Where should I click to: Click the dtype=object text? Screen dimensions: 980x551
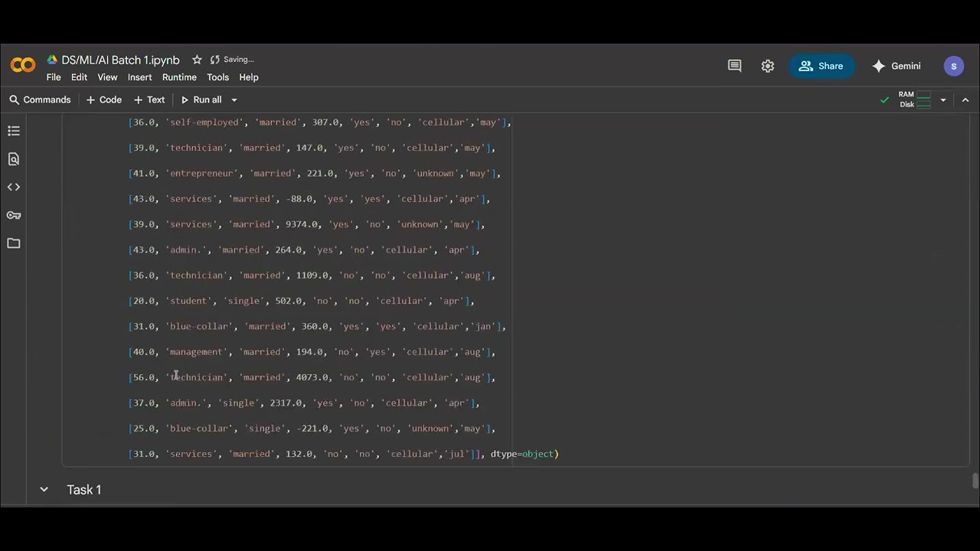[x=524, y=454]
